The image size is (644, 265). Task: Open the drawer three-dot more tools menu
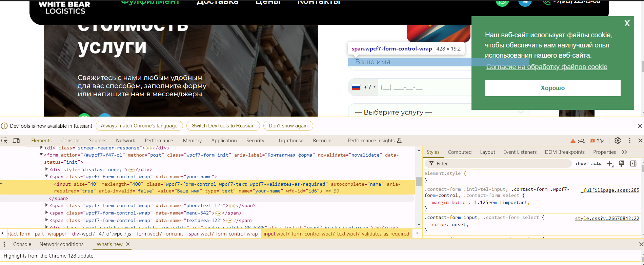click(4, 244)
